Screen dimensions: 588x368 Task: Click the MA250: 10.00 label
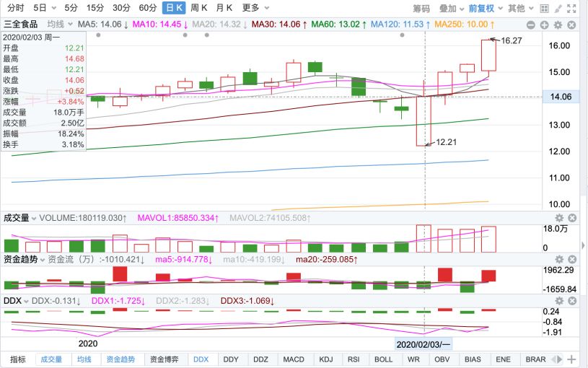click(x=464, y=25)
